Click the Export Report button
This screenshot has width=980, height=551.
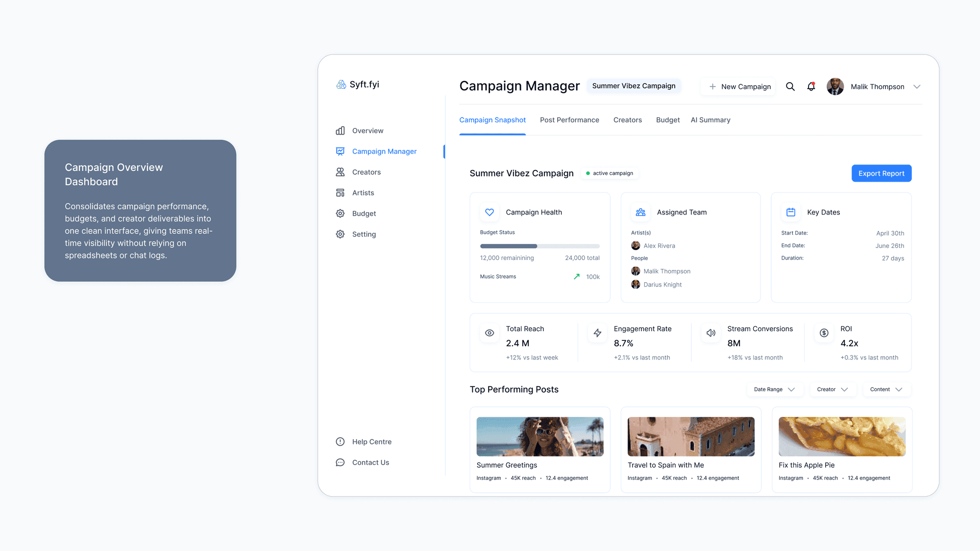[x=882, y=173]
